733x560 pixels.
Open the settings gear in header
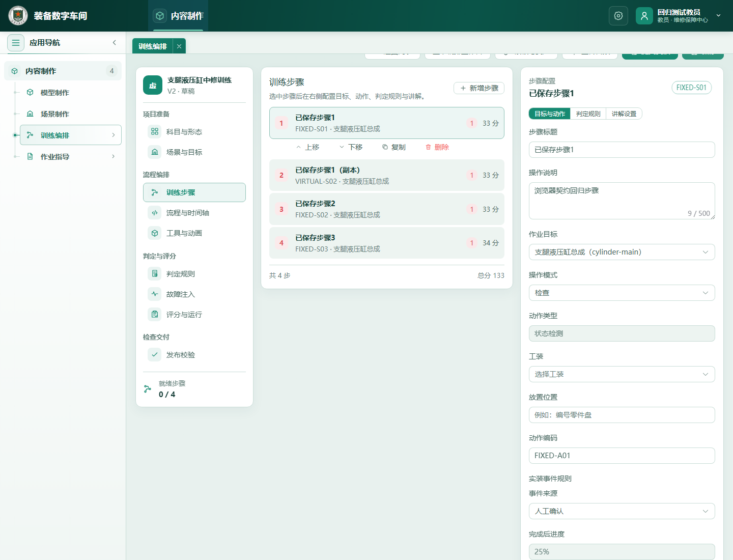point(618,16)
